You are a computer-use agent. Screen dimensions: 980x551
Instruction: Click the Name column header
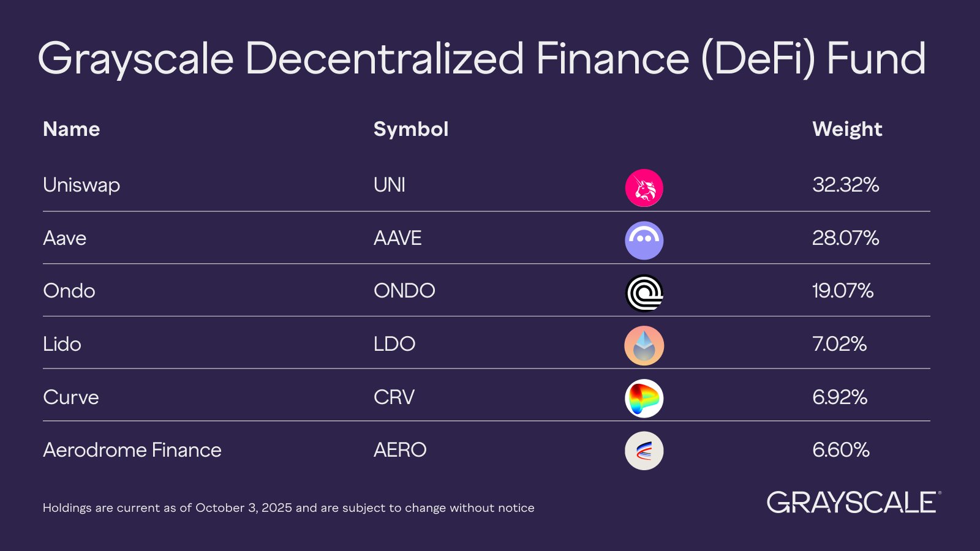point(71,129)
